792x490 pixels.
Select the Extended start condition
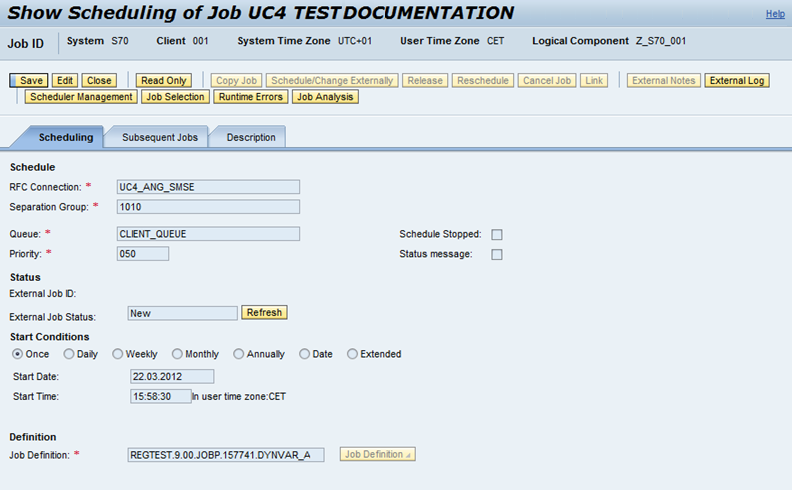[x=352, y=354]
